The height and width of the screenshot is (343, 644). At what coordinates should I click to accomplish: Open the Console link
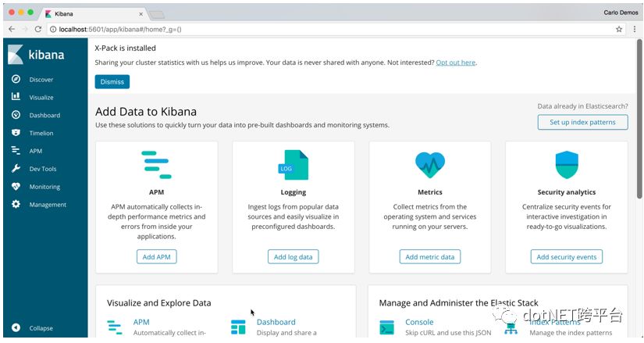pyautogui.click(x=419, y=322)
